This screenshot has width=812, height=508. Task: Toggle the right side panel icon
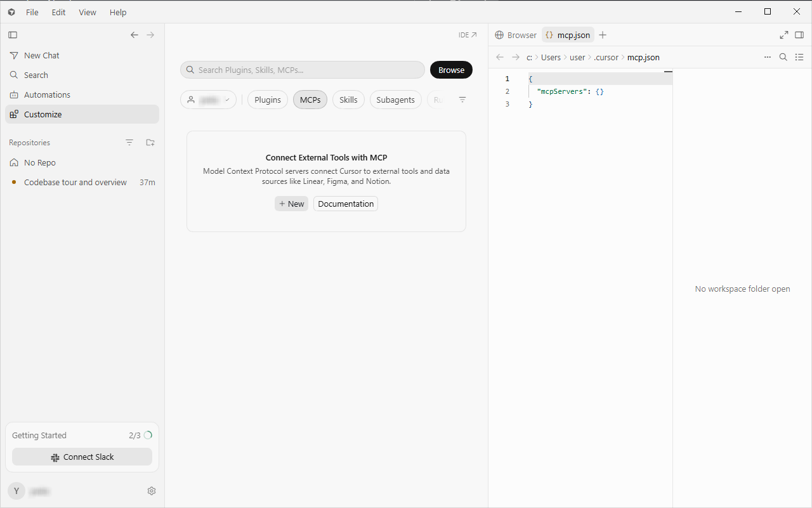[799, 35]
